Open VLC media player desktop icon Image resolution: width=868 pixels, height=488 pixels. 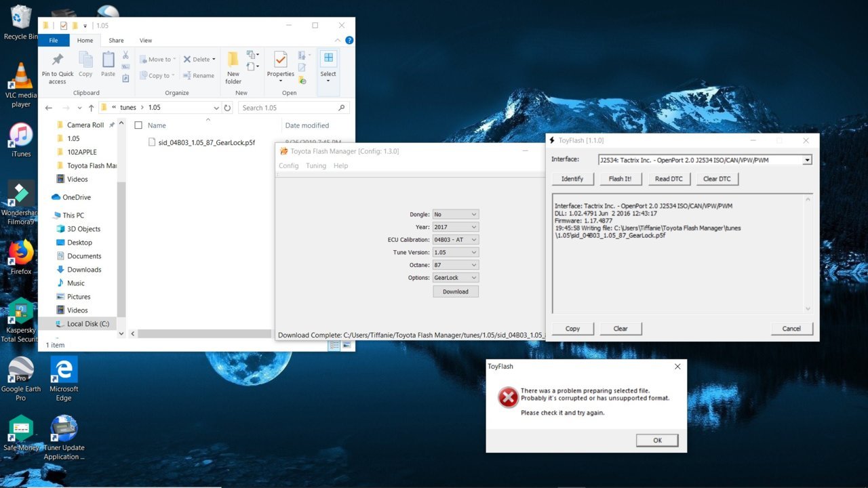point(21,85)
